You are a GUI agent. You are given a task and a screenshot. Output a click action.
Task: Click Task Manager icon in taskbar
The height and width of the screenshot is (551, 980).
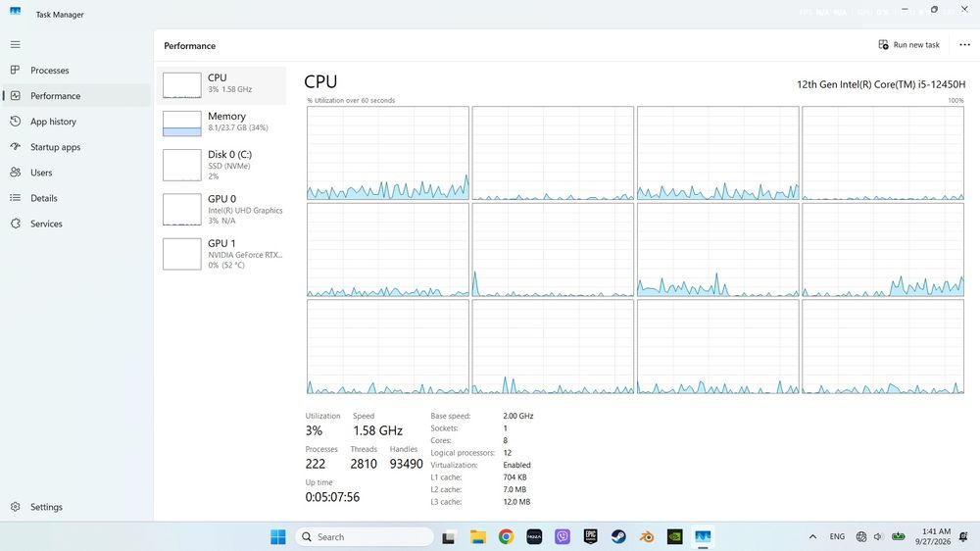[703, 536]
